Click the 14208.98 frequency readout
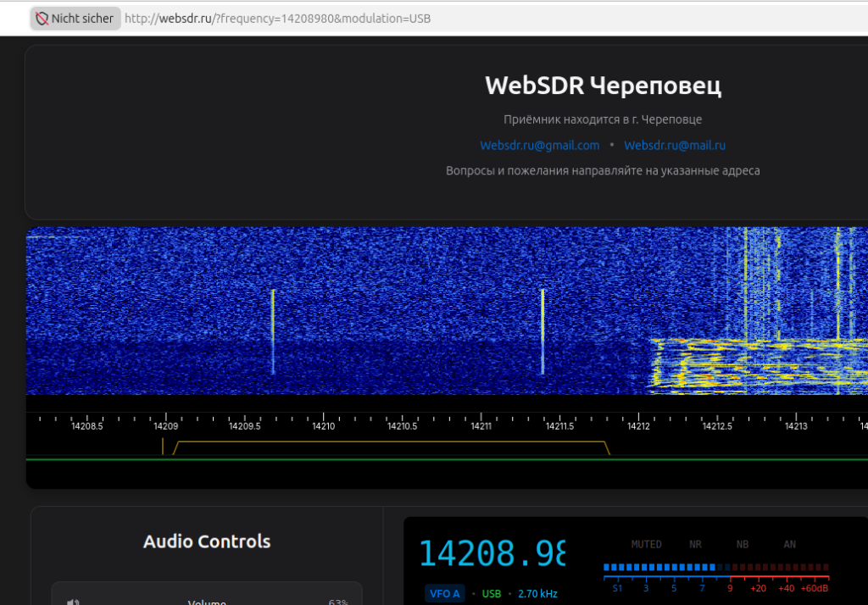The image size is (868, 605). pos(492,553)
